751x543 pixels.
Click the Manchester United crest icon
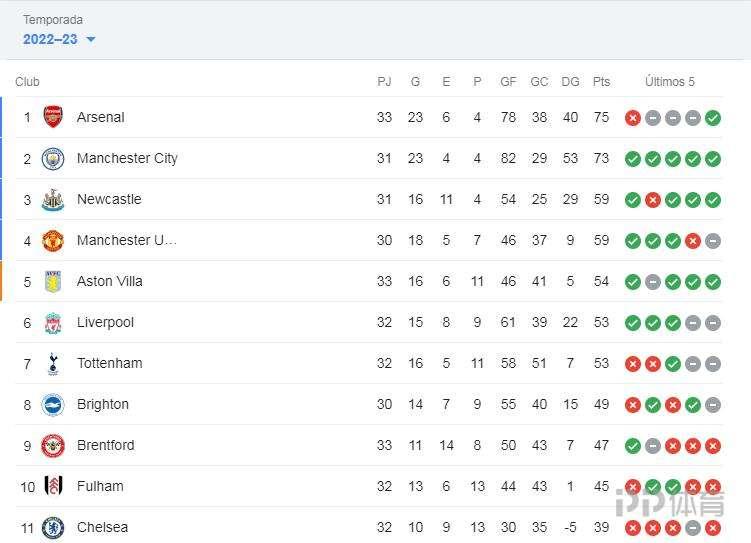[x=53, y=240]
